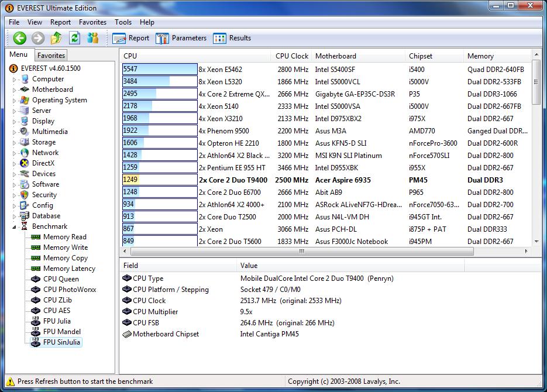Select the Benchmark hourglass icon
Image resolution: width=547 pixels, height=392 pixels.
click(25, 226)
